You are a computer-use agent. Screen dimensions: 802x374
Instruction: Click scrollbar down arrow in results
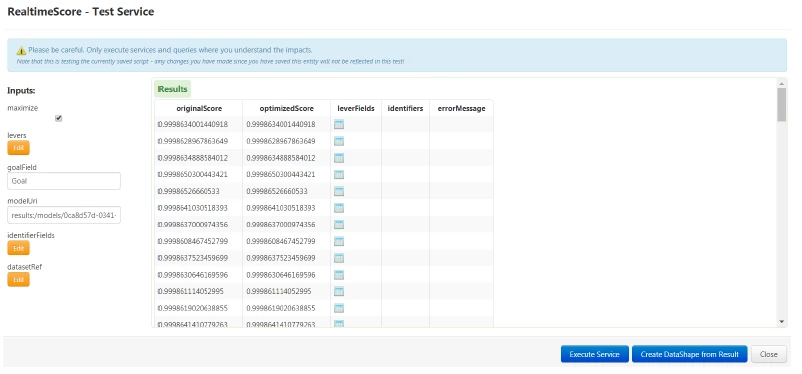[x=781, y=321]
